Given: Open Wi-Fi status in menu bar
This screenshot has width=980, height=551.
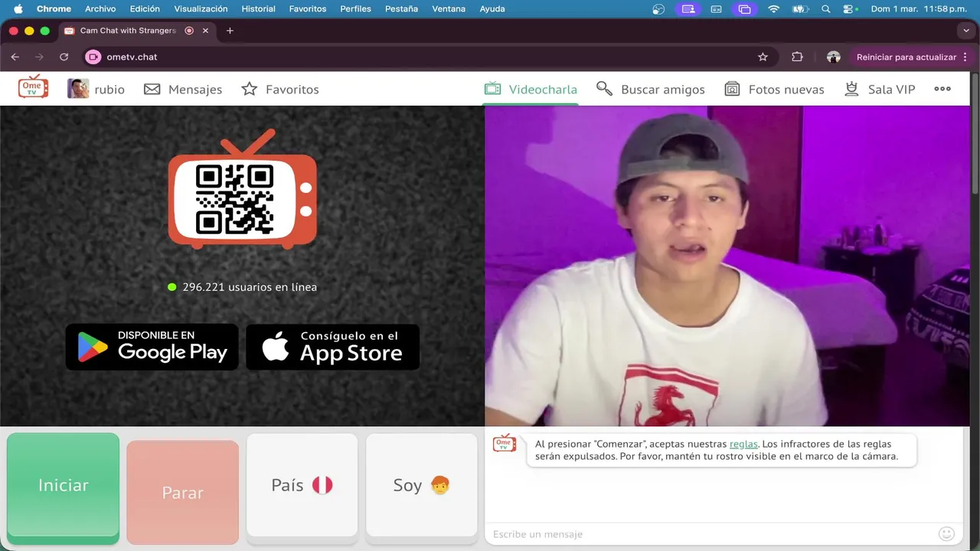Looking at the screenshot, I should click(773, 9).
